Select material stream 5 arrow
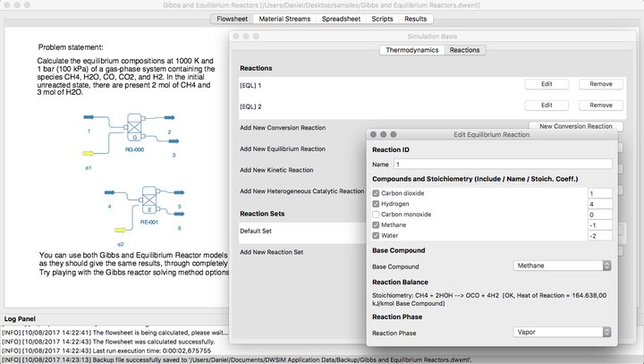 [x=179, y=192]
